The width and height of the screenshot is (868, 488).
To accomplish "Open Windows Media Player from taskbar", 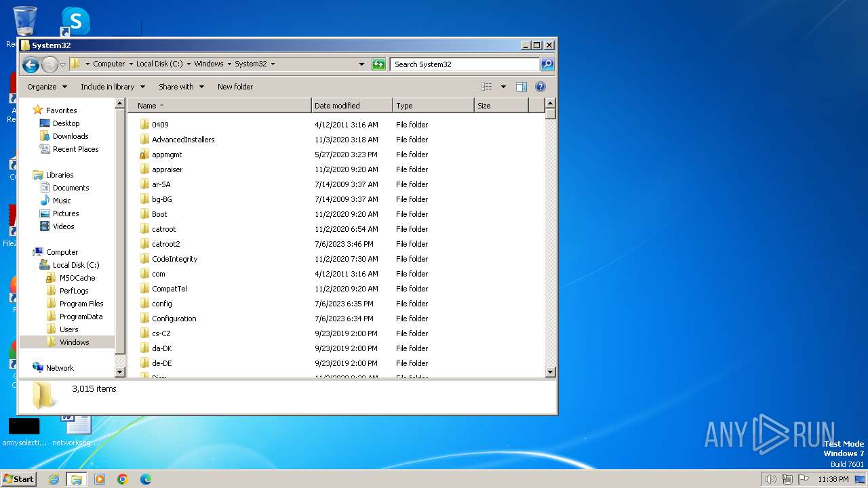I will [100, 479].
